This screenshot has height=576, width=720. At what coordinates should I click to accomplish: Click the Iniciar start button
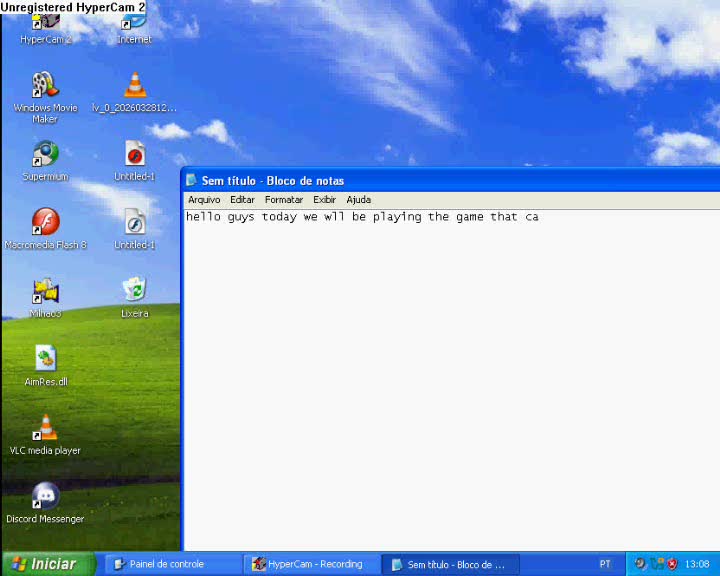(48, 564)
